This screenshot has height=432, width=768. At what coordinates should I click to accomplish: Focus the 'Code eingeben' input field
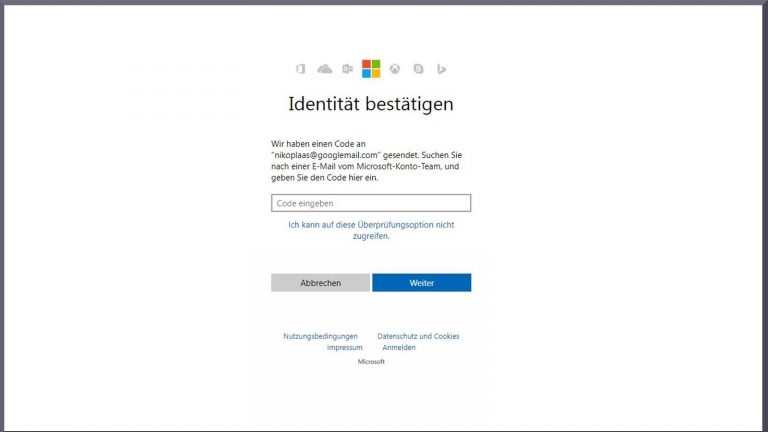pyautogui.click(x=371, y=203)
